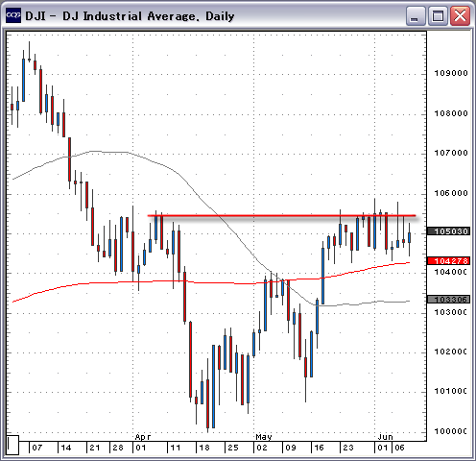Click the 101000 price axis label
The width and height of the screenshot is (476, 461).
tap(450, 391)
